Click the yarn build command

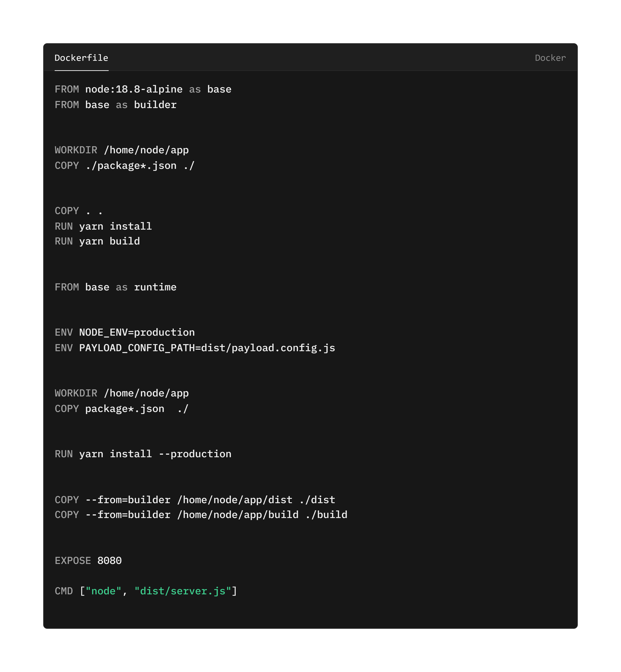109,241
